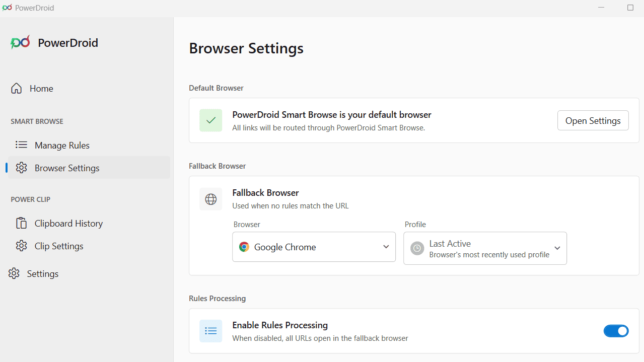
Task: Click the Google Chrome logo icon
Action: 244,247
